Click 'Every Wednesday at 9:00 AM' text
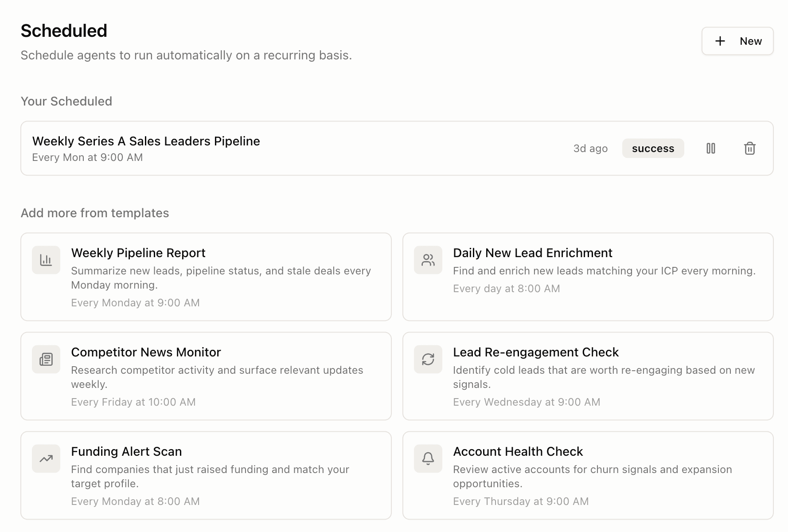Image resolution: width=788 pixels, height=532 pixels. 527,402
